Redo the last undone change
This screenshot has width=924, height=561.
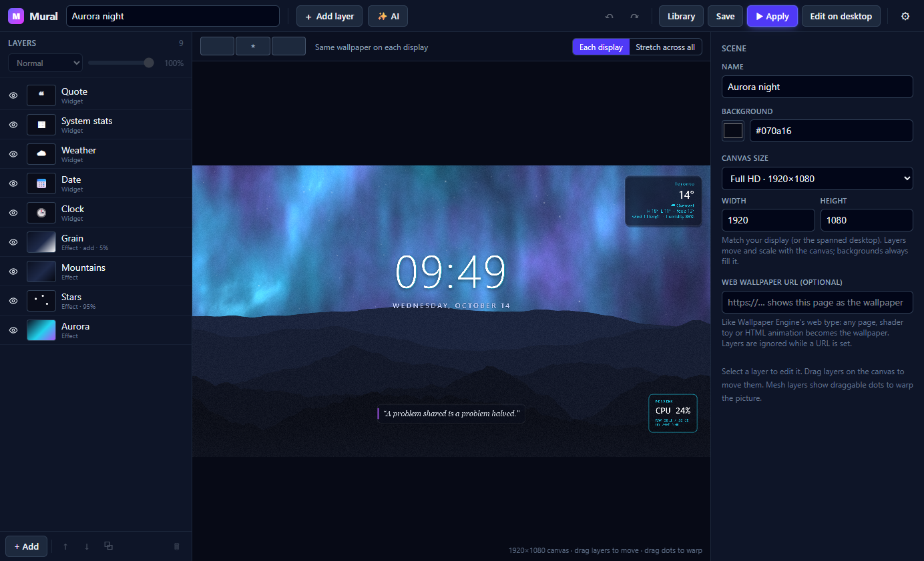634,16
